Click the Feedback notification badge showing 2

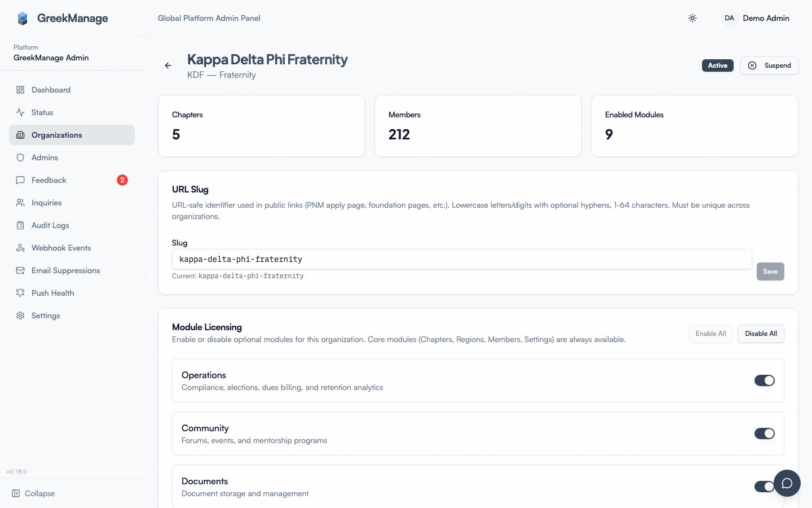(x=122, y=180)
